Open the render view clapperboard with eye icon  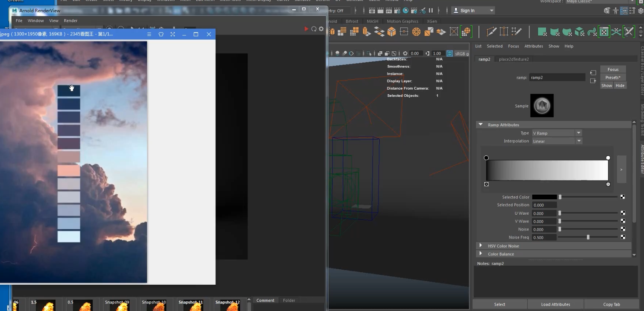click(372, 10)
